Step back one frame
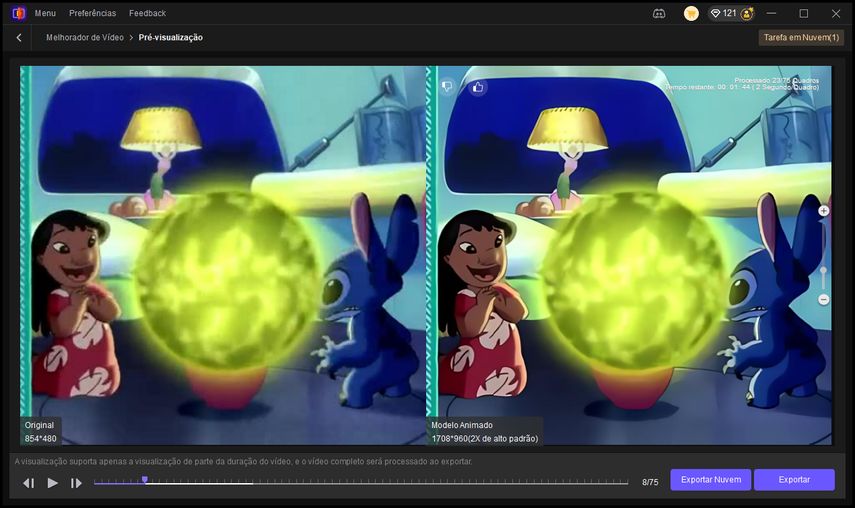This screenshot has width=855, height=508. (x=29, y=483)
